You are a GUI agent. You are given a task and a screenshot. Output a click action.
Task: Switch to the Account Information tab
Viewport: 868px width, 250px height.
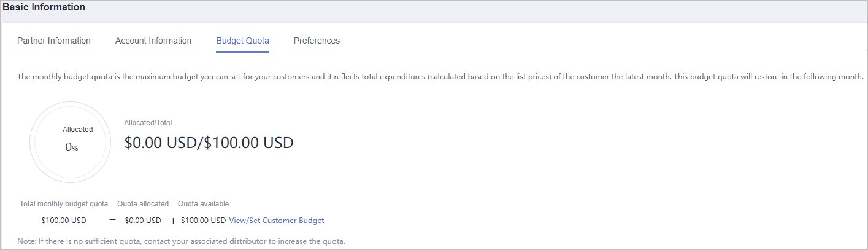point(153,41)
